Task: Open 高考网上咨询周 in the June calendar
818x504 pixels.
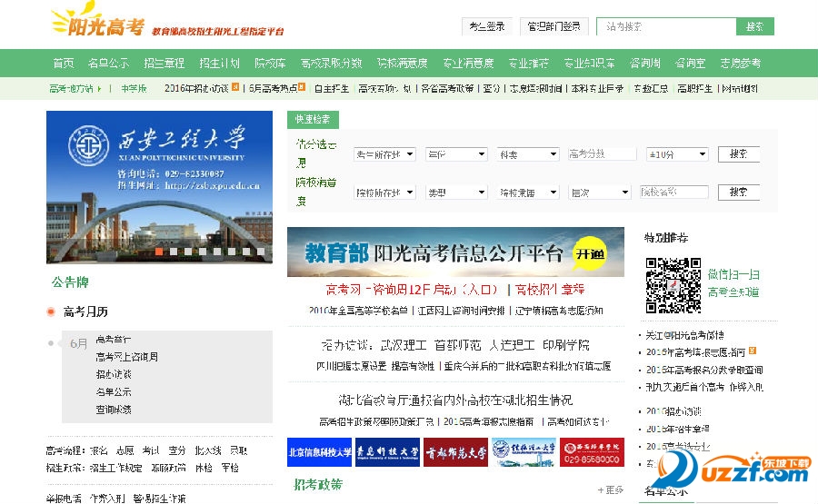Action: (126, 357)
